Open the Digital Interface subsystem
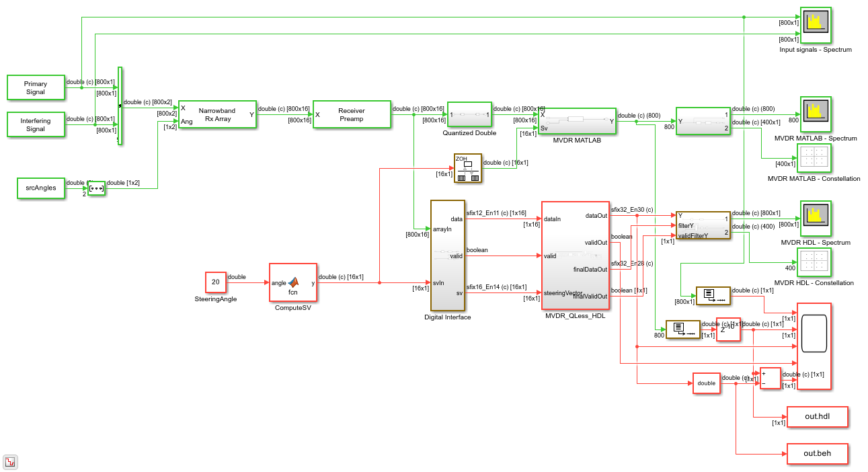The width and height of the screenshot is (868, 472). 447,255
